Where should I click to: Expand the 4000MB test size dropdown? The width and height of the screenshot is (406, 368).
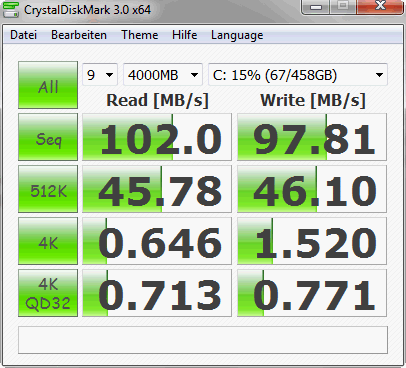point(163,75)
